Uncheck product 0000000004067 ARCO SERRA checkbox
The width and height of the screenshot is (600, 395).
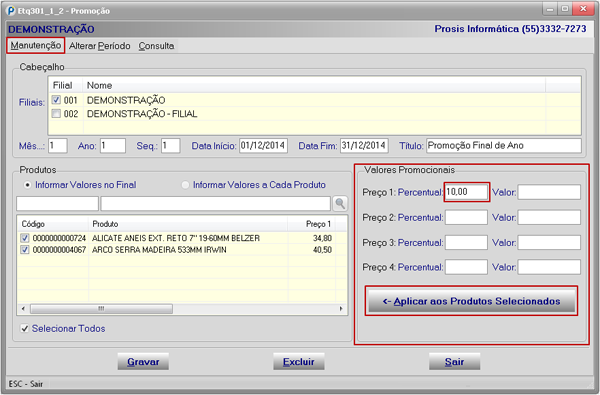(x=25, y=250)
